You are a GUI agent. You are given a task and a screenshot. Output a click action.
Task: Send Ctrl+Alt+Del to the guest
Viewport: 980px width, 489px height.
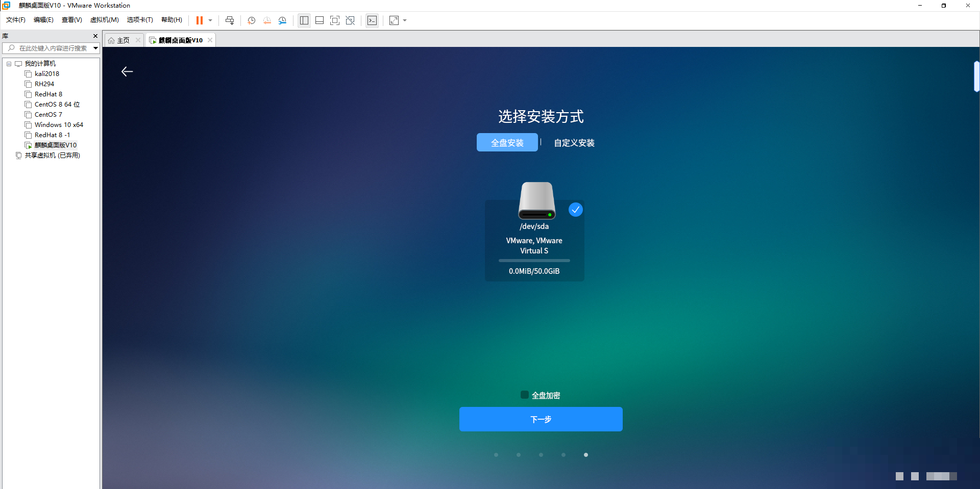[x=230, y=20]
